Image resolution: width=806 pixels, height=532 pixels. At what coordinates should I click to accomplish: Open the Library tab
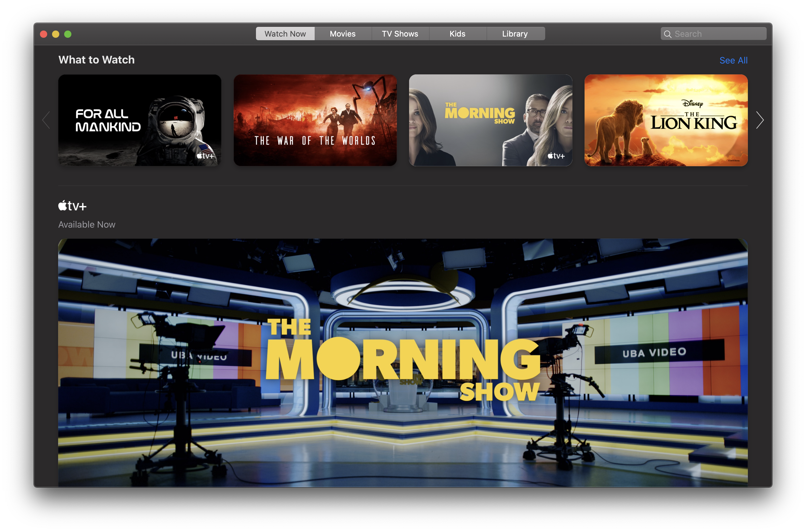coord(515,34)
